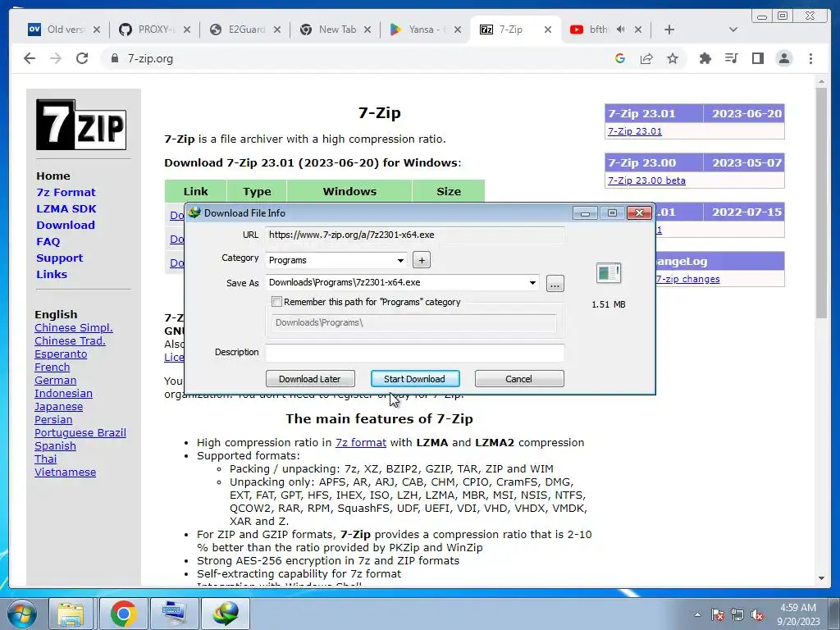The height and width of the screenshot is (630, 840).
Task: Close the PROXY GitHub tab
Action: click(x=186, y=30)
